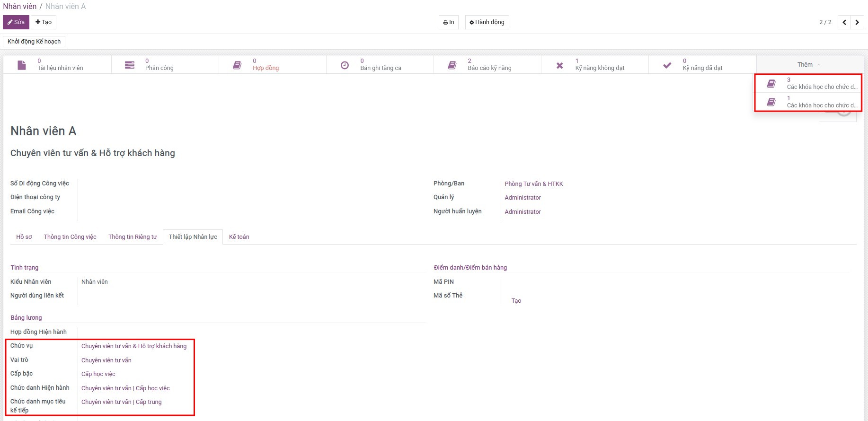Viewport: 868px width, 421px height.
Task: Expand the Thêm dropdown
Action: (808, 65)
